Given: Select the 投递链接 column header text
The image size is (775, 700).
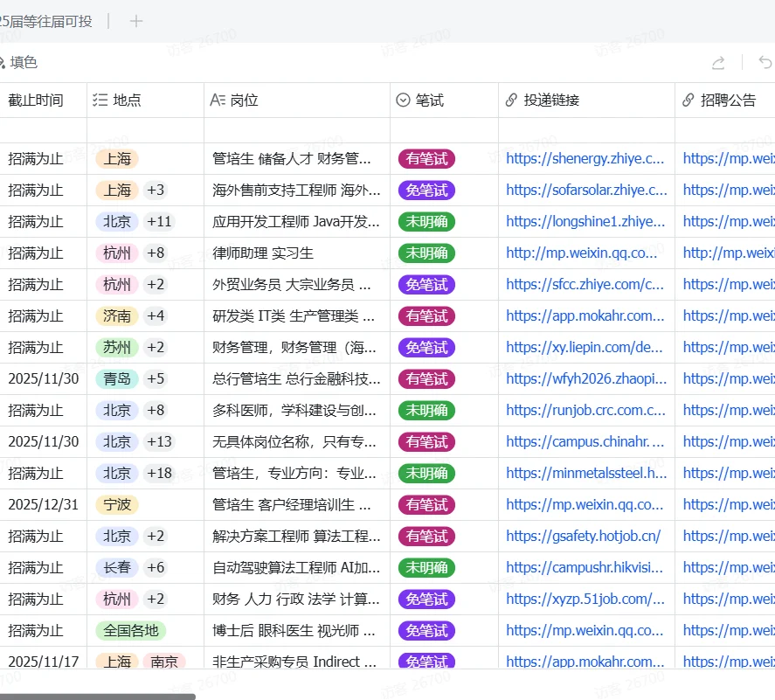Looking at the screenshot, I should click(551, 100).
